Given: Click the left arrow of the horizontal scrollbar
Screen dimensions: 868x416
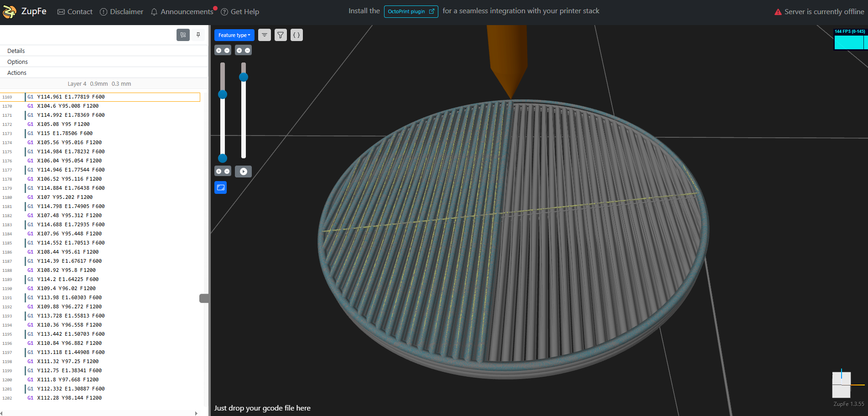Looking at the screenshot, I should [x=1, y=413].
